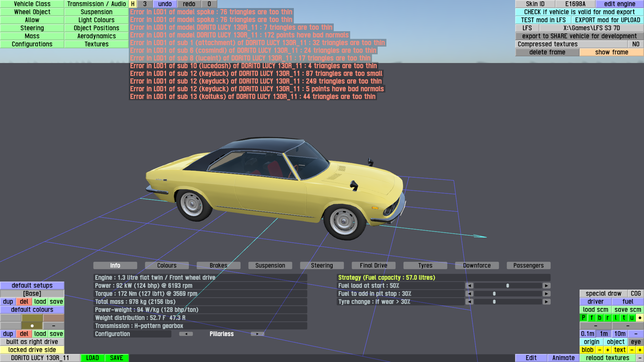Click the P view preset button
644x362 pixels.
(583, 318)
